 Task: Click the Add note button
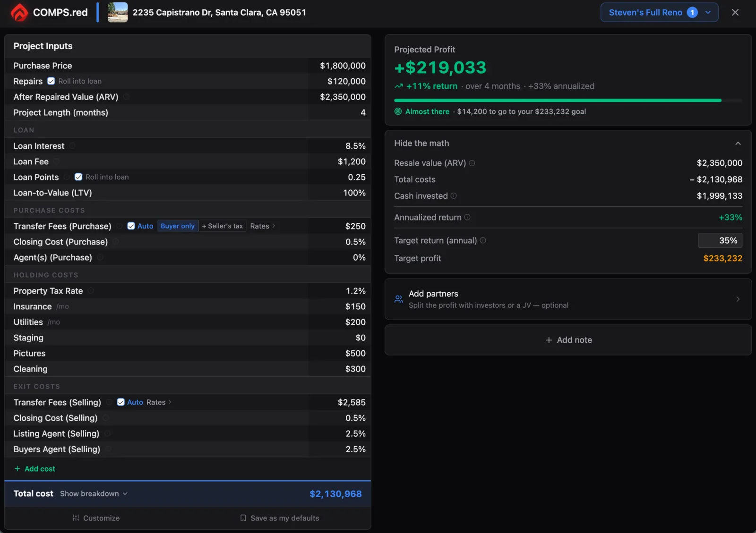(x=568, y=340)
